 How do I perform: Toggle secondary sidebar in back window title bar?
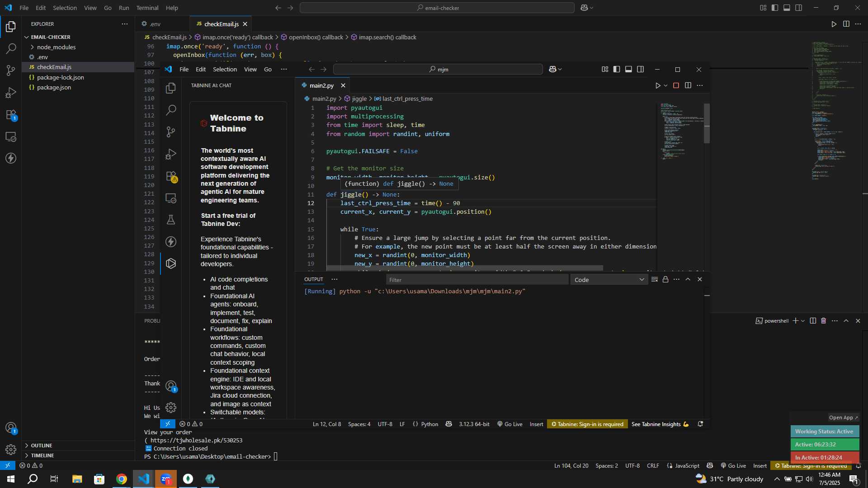click(799, 8)
